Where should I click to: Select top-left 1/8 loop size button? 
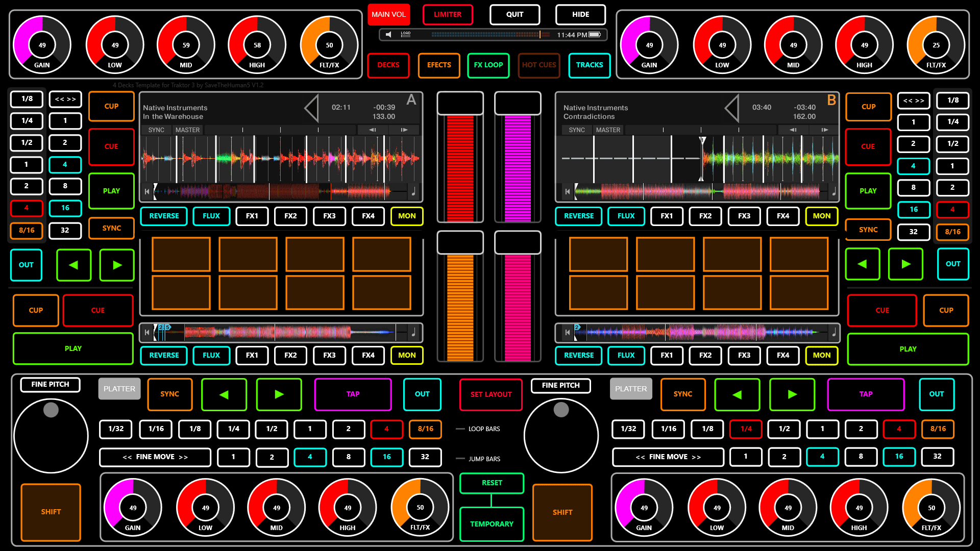(27, 99)
